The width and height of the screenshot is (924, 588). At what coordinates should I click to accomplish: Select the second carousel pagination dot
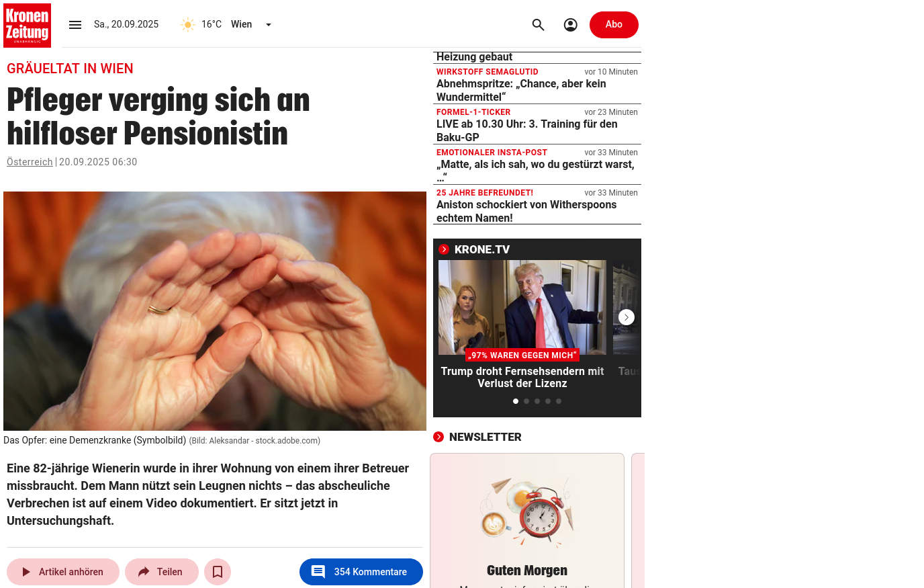click(526, 401)
